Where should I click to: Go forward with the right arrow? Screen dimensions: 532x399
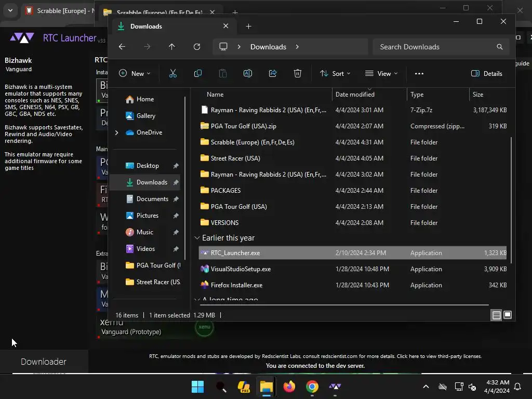(x=147, y=47)
